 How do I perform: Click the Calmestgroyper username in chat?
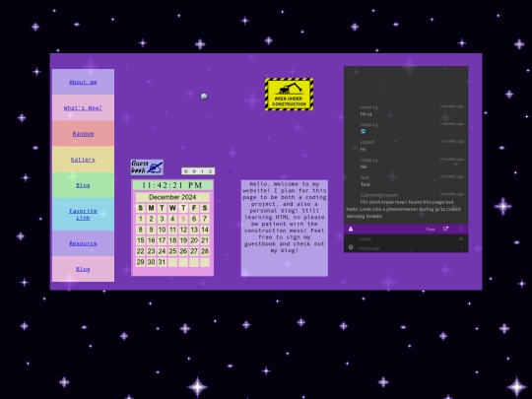click(379, 195)
